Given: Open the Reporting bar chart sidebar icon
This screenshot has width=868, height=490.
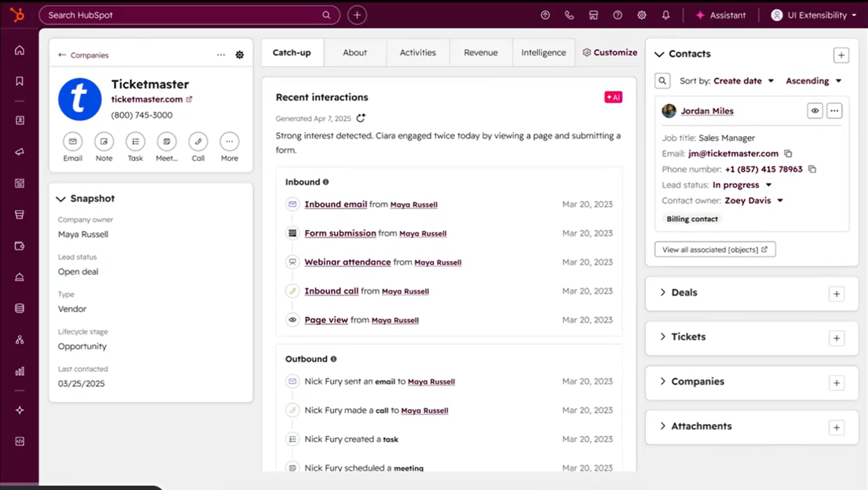Looking at the screenshot, I should point(20,371).
